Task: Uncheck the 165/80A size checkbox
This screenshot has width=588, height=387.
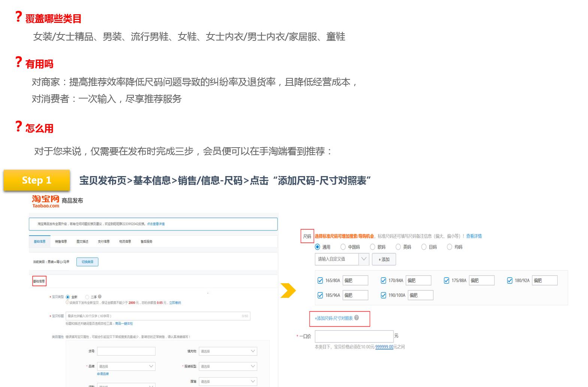Action: 320,280
